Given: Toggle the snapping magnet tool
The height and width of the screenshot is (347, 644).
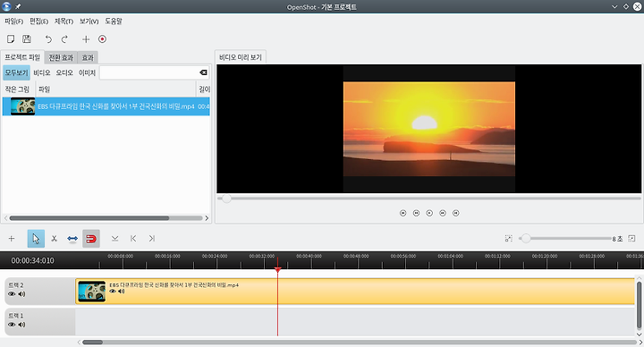Looking at the screenshot, I should click(91, 239).
